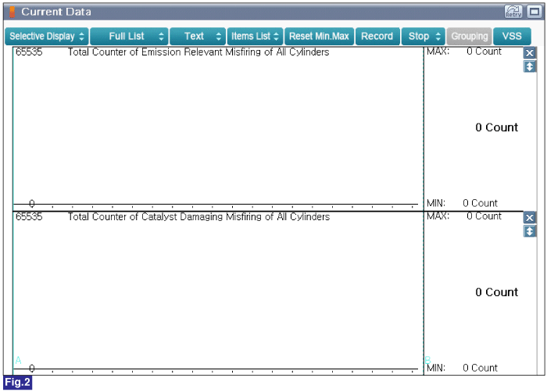Click the Retry icon in title bar
The image size is (547, 392).
click(513, 12)
